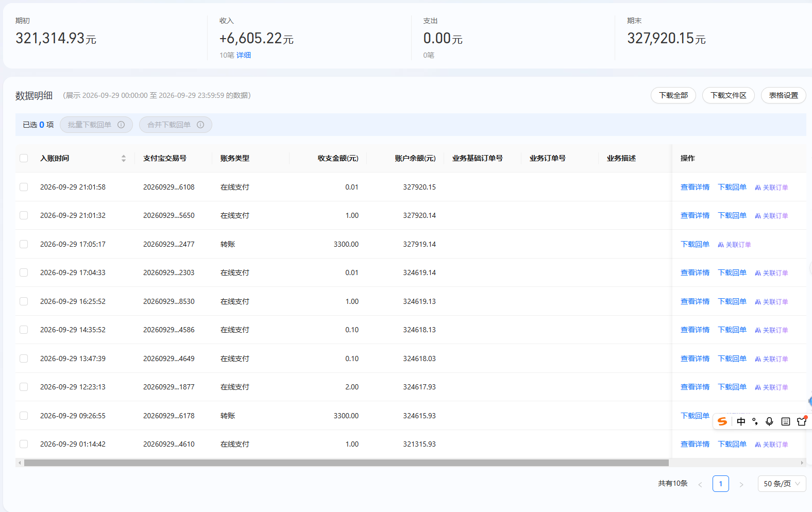Select the checkbox for the 17:05:17 转账 row
The image size is (812, 512).
pyautogui.click(x=24, y=244)
